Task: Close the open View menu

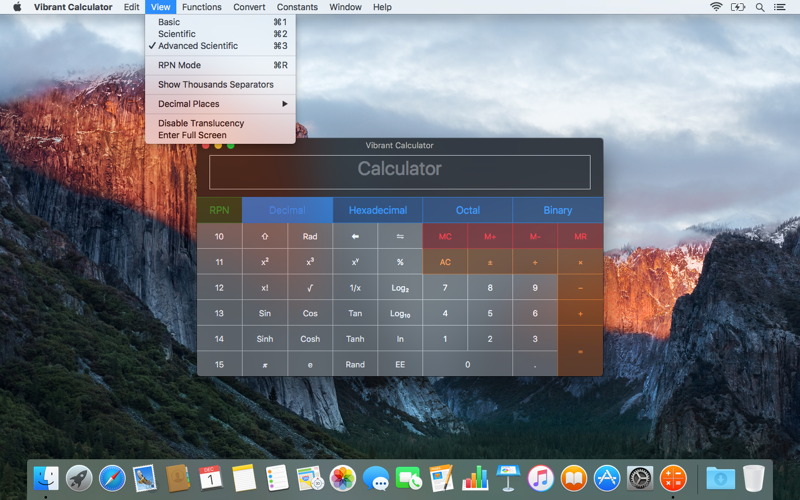Action: point(160,7)
